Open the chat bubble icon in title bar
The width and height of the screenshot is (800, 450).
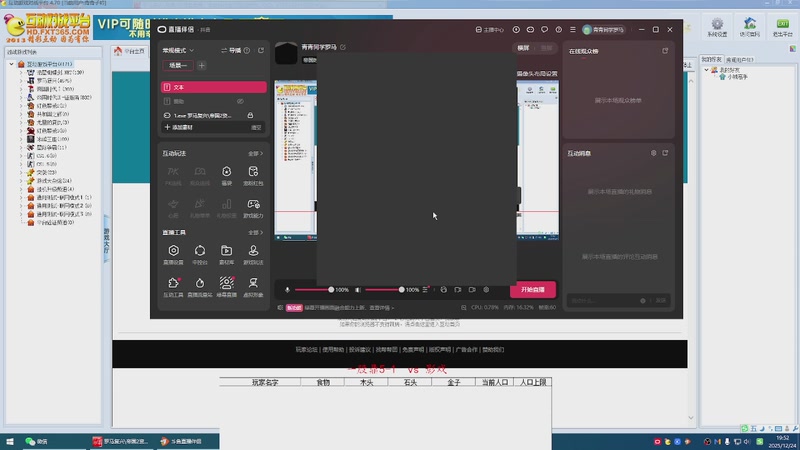pos(544,30)
